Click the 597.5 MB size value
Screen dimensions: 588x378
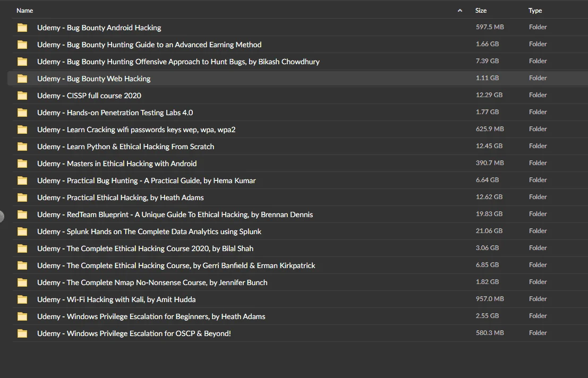(490, 27)
